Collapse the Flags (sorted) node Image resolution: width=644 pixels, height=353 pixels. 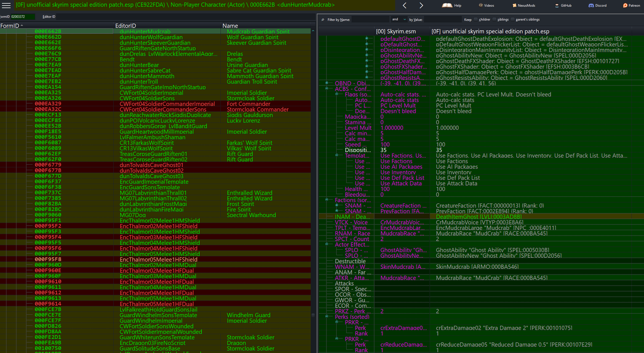(337, 94)
